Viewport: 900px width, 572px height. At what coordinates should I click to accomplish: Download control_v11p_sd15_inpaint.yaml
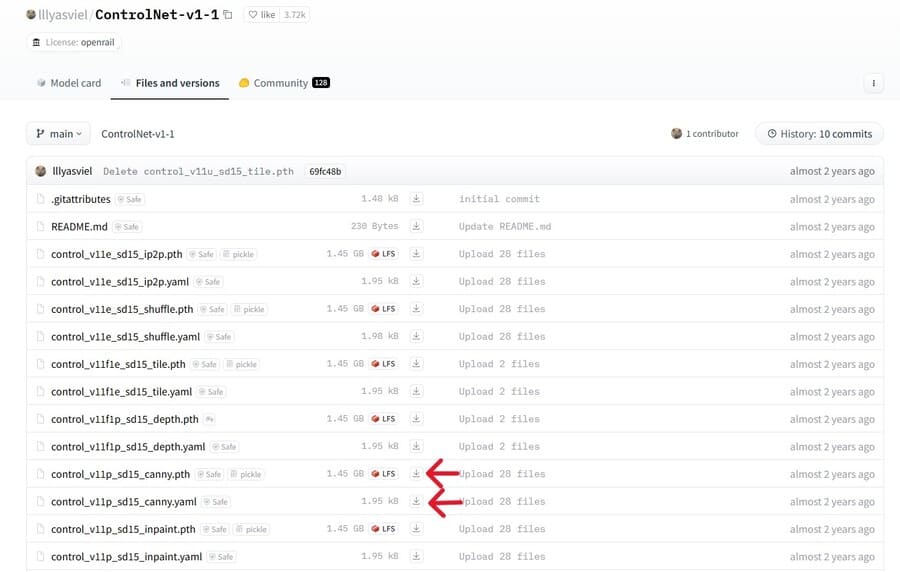click(x=416, y=557)
